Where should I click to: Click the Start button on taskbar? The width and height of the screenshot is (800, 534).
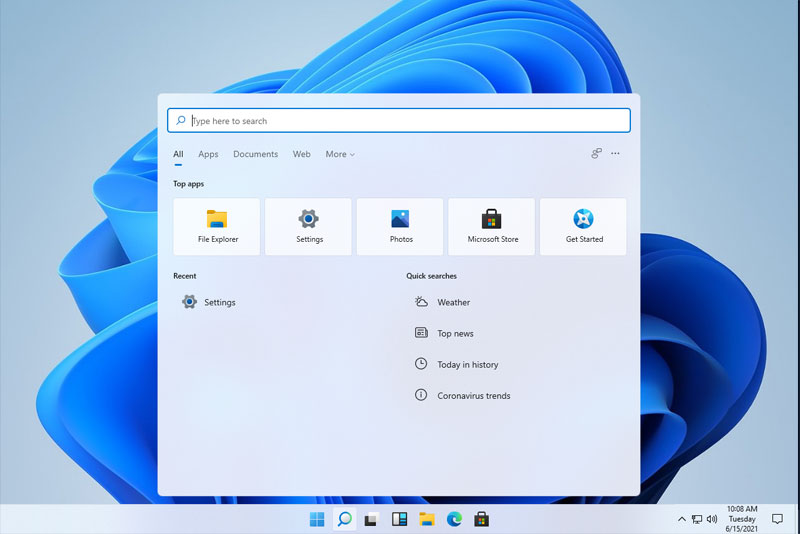tap(317, 519)
